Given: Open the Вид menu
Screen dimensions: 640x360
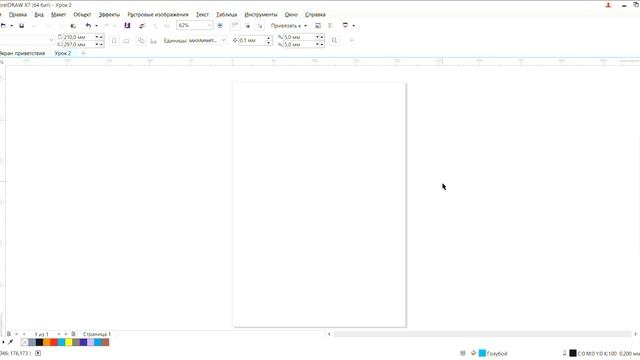Looking at the screenshot, I should coord(39,15).
